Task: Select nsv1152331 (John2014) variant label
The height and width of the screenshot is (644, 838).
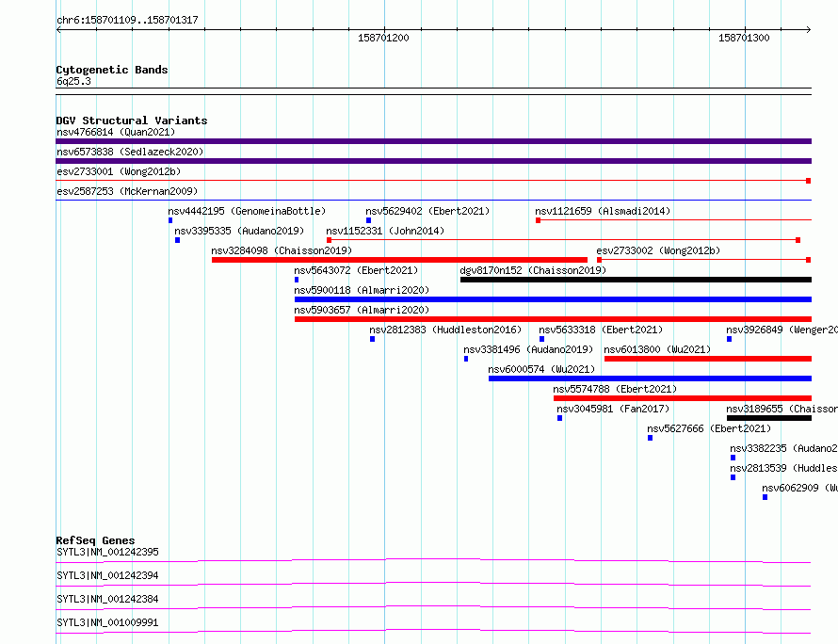Action: 385,231
